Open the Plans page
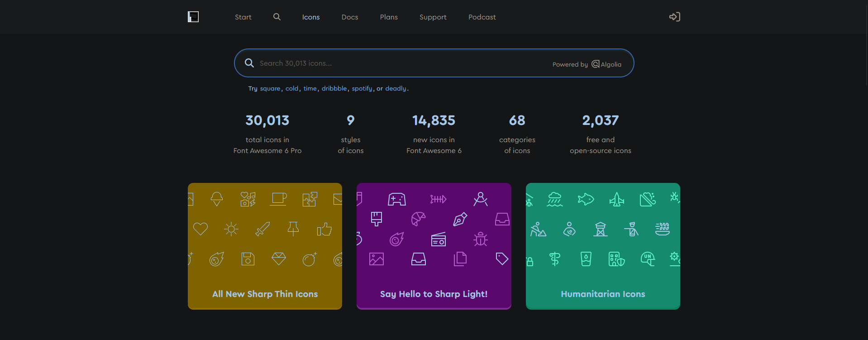868x340 pixels. (389, 17)
